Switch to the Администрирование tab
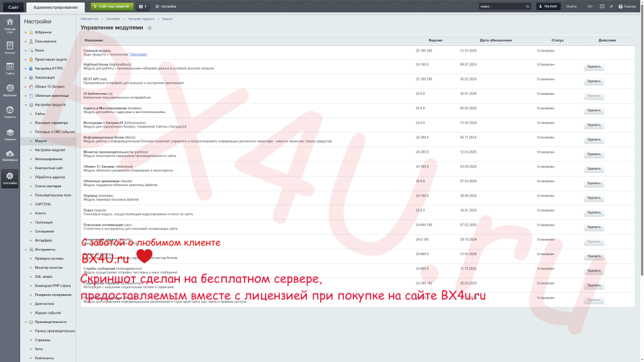 [55, 7]
